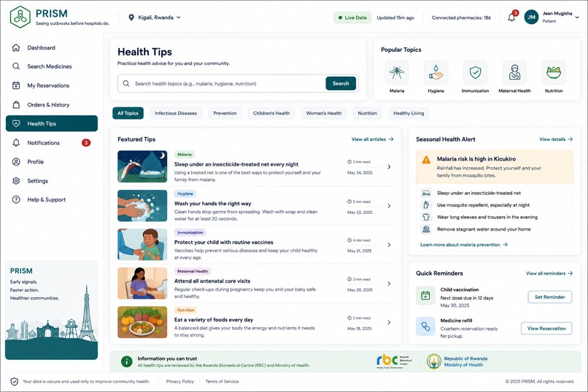
Task: Click the View Reservation button
Action: click(x=546, y=328)
